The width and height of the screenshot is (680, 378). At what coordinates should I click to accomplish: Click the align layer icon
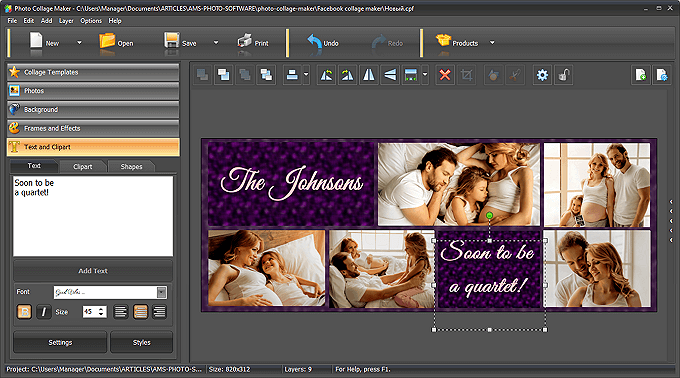click(292, 75)
